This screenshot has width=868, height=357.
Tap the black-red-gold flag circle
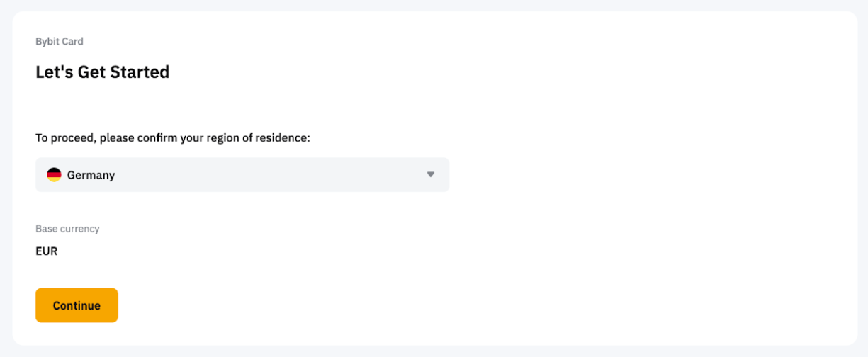(x=54, y=175)
